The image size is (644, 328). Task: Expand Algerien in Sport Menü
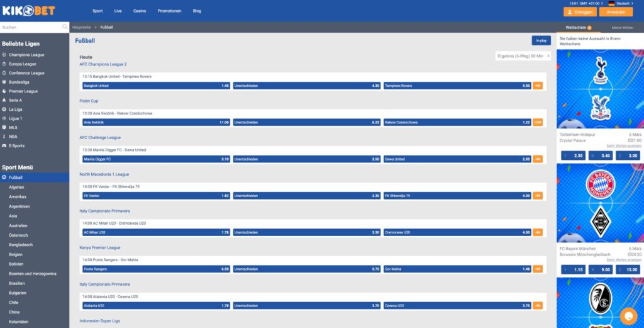(x=16, y=187)
